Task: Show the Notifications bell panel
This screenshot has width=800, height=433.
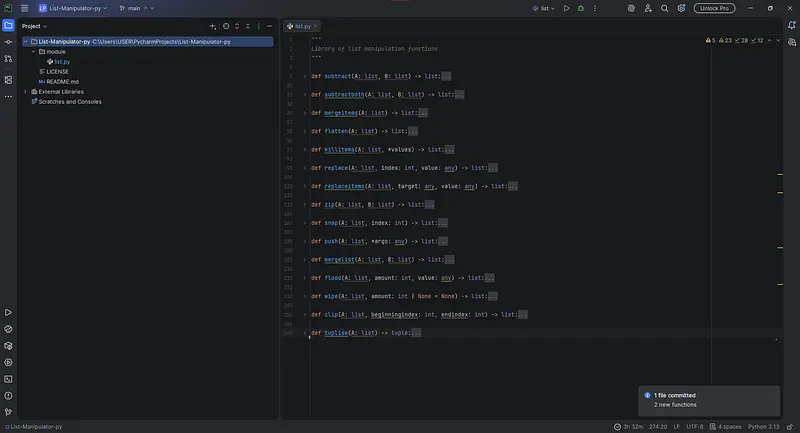Action: (790, 25)
